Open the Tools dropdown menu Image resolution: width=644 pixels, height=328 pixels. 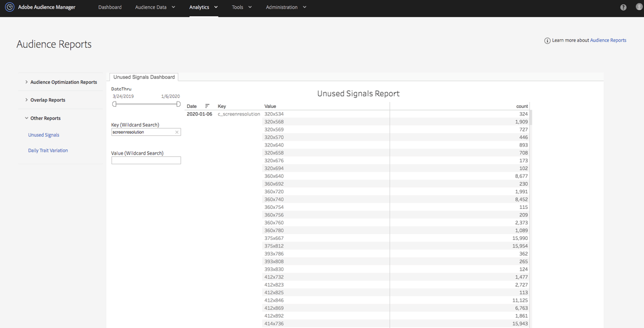(241, 8)
